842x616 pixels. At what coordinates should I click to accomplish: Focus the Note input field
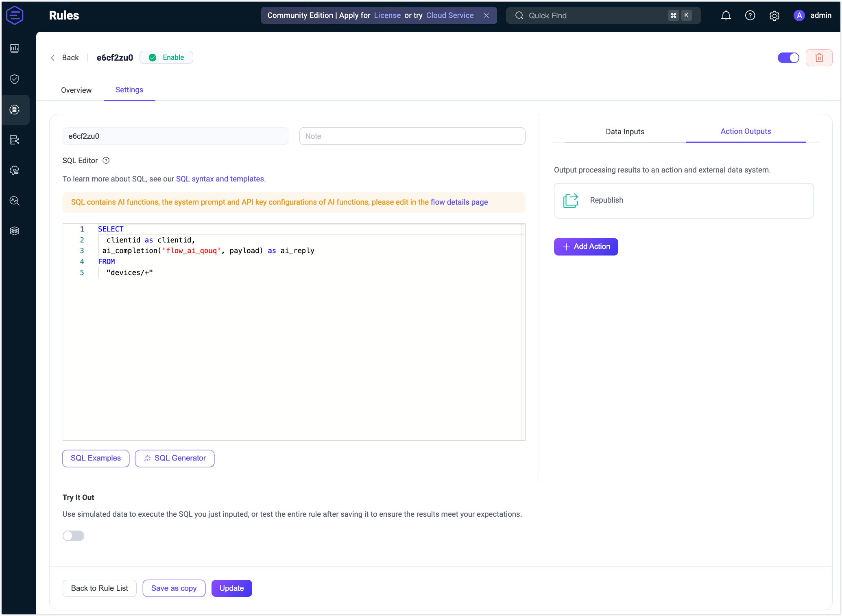point(412,136)
